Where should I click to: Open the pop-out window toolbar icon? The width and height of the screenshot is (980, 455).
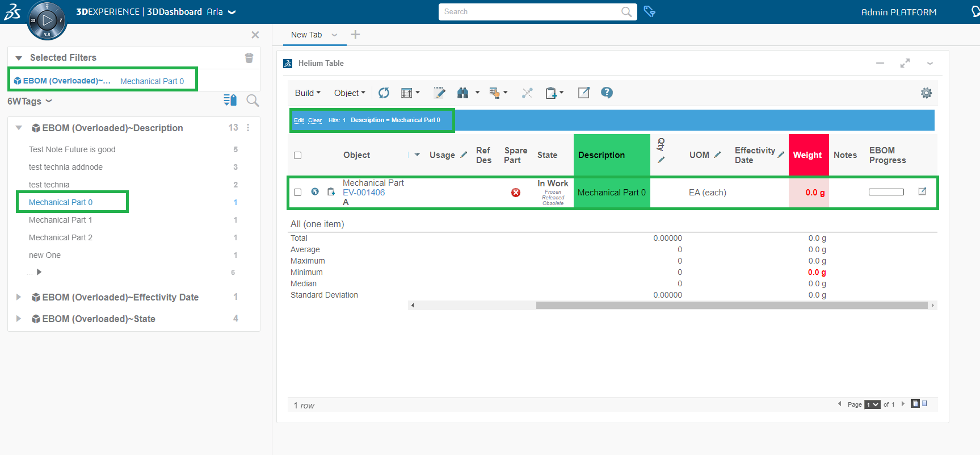583,93
